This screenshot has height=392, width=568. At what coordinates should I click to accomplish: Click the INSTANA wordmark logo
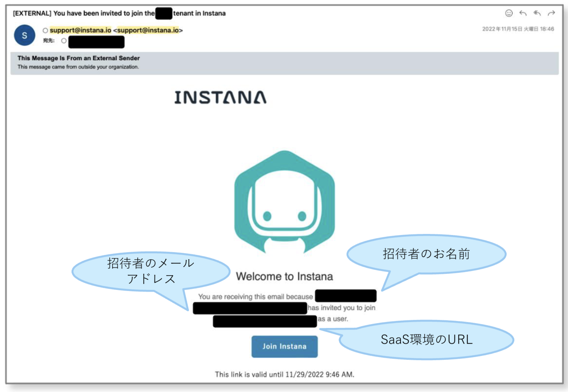[x=220, y=97]
